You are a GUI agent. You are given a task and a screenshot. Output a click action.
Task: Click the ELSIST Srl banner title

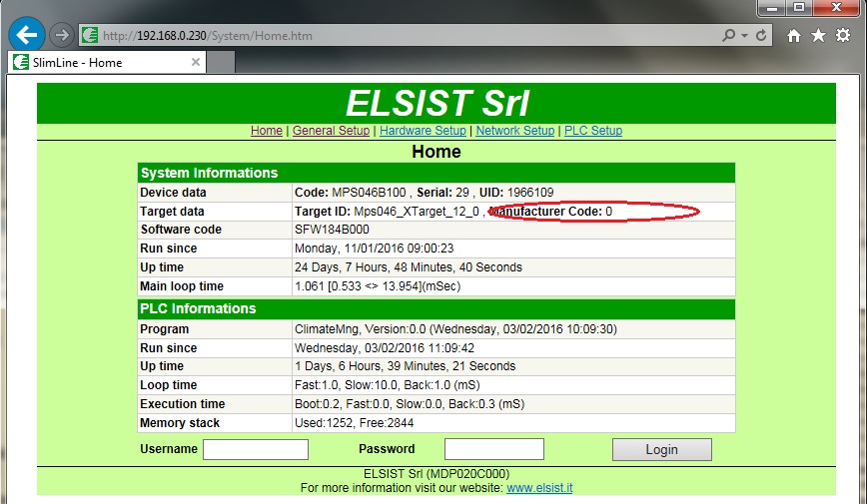click(436, 104)
